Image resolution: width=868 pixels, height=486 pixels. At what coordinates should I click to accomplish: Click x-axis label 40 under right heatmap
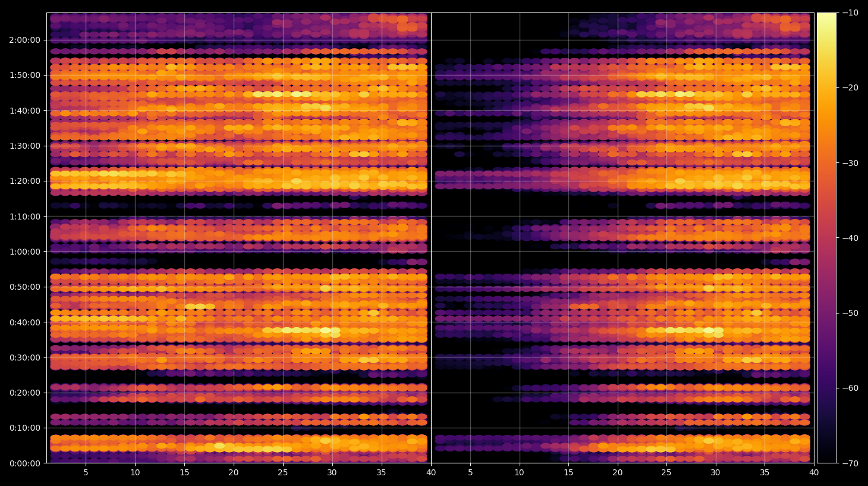click(814, 473)
